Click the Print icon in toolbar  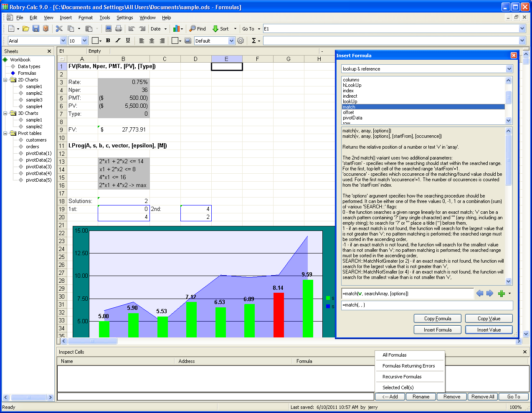pos(119,29)
